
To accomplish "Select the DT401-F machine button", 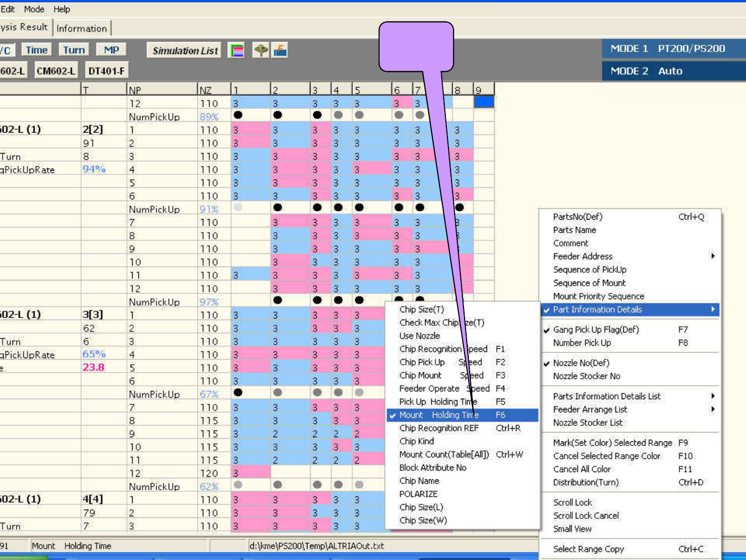I will pyautogui.click(x=106, y=71).
